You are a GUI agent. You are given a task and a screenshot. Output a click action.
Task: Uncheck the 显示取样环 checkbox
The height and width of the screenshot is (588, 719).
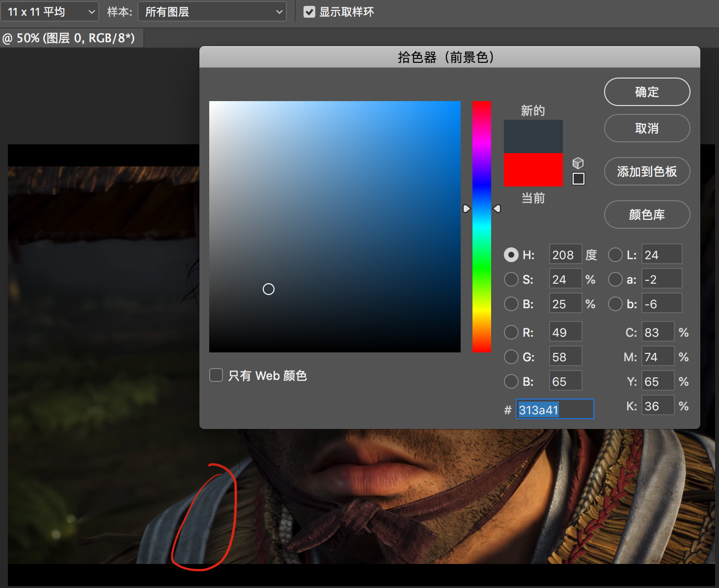pyautogui.click(x=309, y=12)
